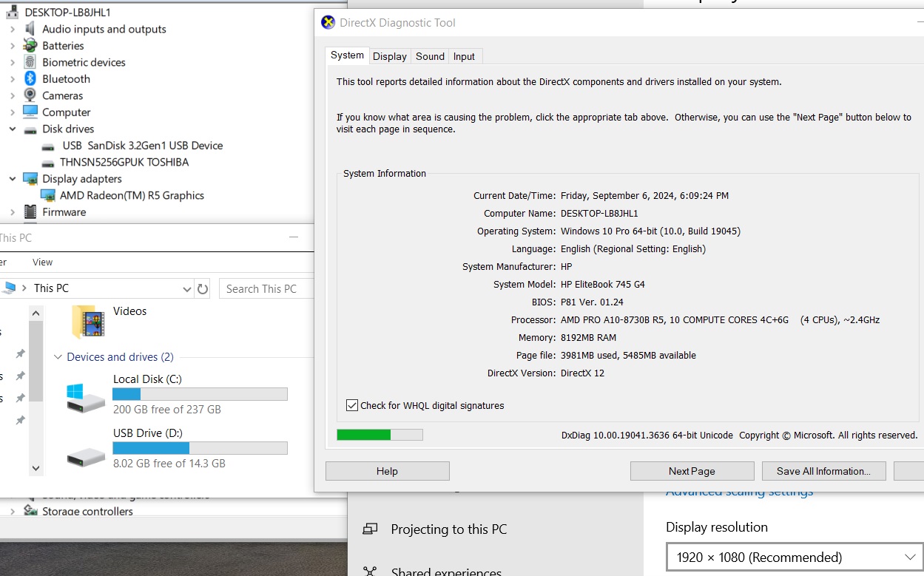Open the Input tab in DxDiag

click(x=464, y=56)
